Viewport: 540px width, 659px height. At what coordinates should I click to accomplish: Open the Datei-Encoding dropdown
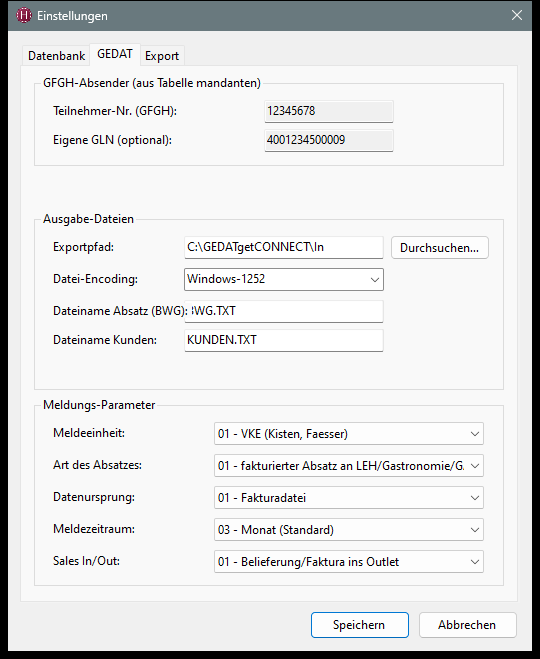[284, 279]
